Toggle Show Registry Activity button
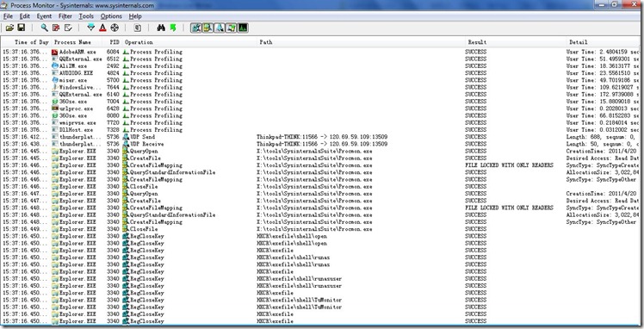This screenshot has width=644, height=329. pyautogui.click(x=196, y=28)
